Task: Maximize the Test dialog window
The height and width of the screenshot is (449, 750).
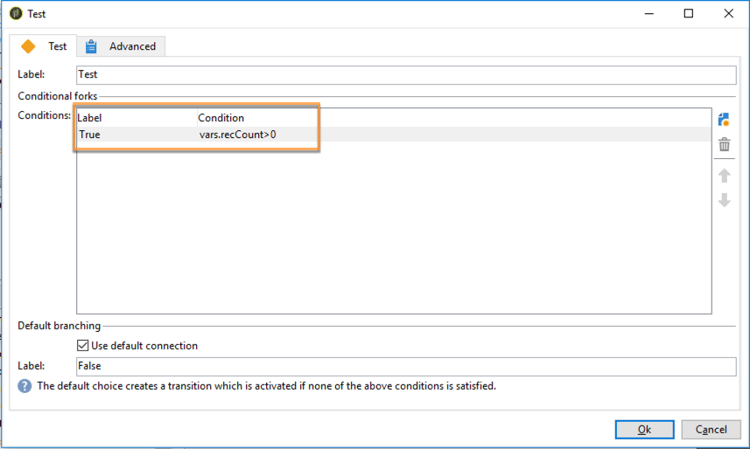Action: (688, 13)
